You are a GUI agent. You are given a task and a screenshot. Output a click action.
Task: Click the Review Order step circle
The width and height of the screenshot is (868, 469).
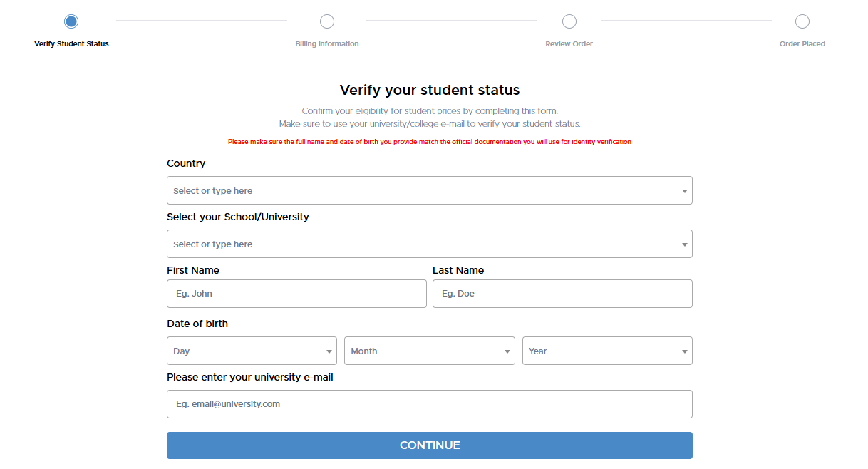[569, 21]
